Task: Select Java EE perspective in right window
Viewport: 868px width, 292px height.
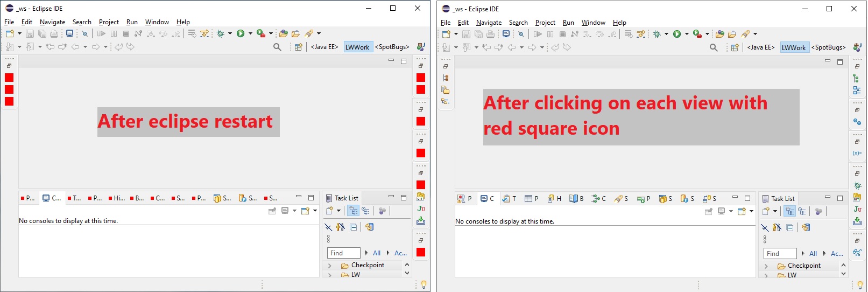Action: (760, 47)
